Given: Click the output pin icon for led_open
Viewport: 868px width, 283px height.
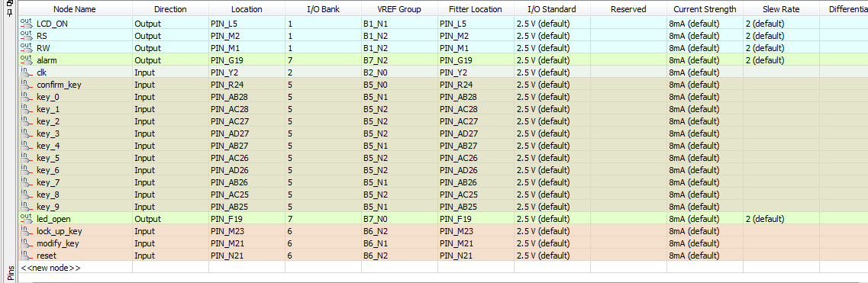Looking at the screenshot, I should pyautogui.click(x=26, y=218).
